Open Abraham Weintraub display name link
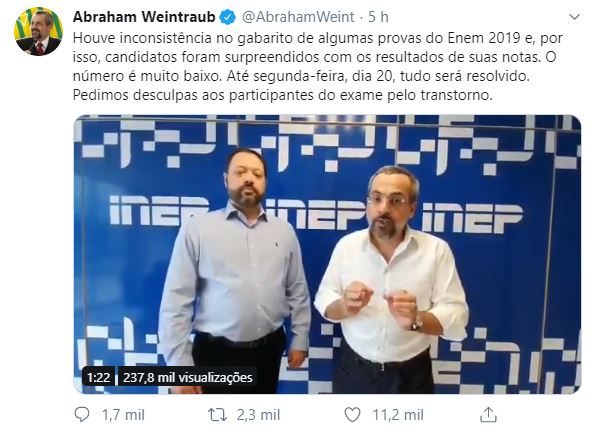Image resolution: width=595 pixels, height=434 pixels. point(144,17)
